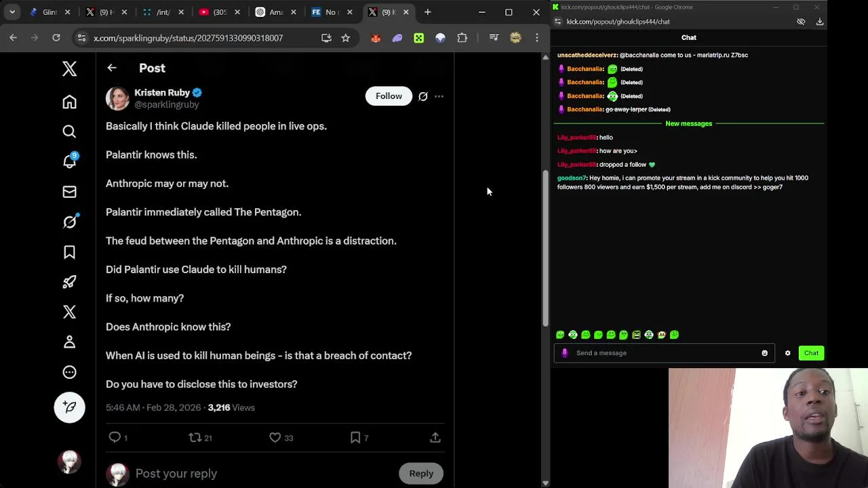Click Kristen Ruby display name
The height and width of the screenshot is (488, 868).
tap(162, 92)
